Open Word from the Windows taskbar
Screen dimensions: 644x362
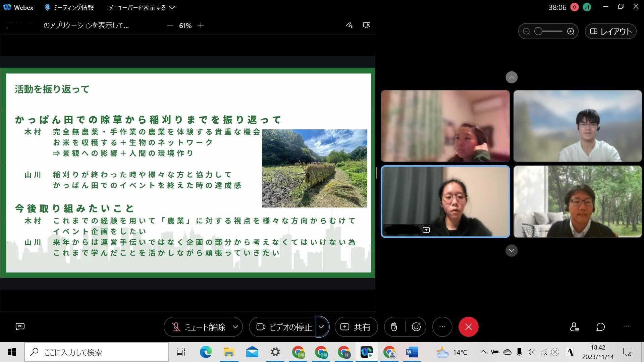pos(412,352)
